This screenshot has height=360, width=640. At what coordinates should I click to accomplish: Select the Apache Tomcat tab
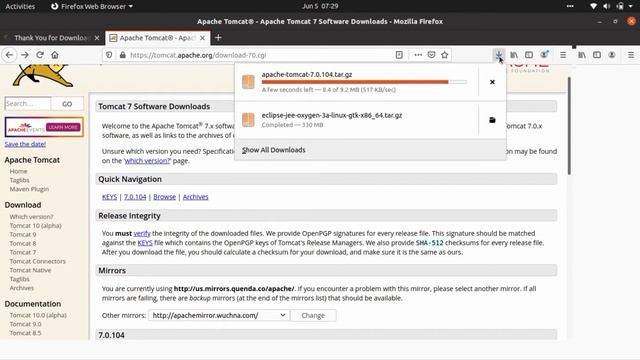[x=157, y=38]
